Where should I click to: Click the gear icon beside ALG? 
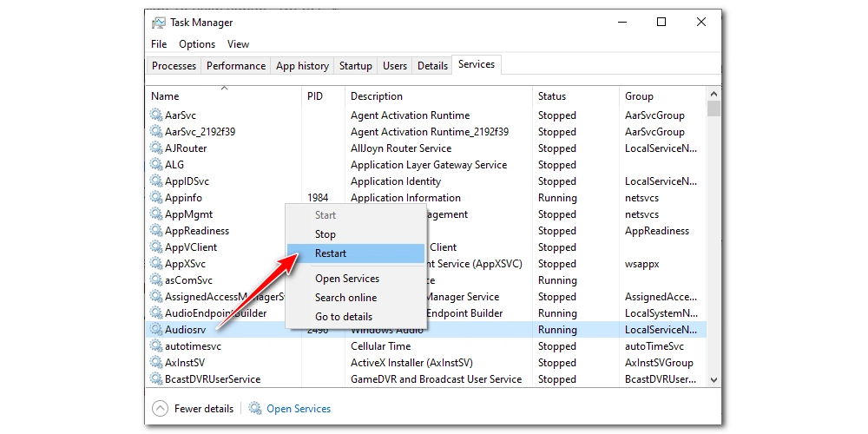click(156, 165)
